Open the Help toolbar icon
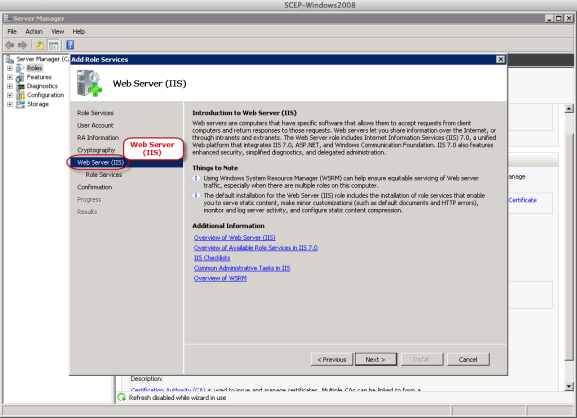 pyautogui.click(x=70, y=45)
